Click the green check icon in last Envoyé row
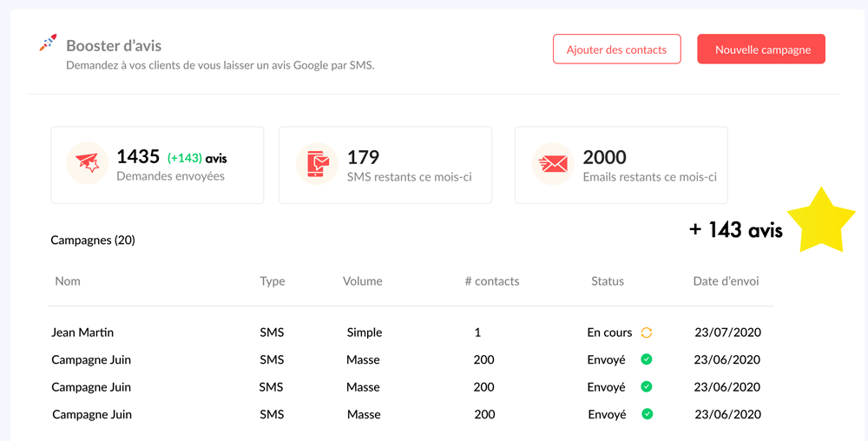868x441 pixels. tap(647, 414)
